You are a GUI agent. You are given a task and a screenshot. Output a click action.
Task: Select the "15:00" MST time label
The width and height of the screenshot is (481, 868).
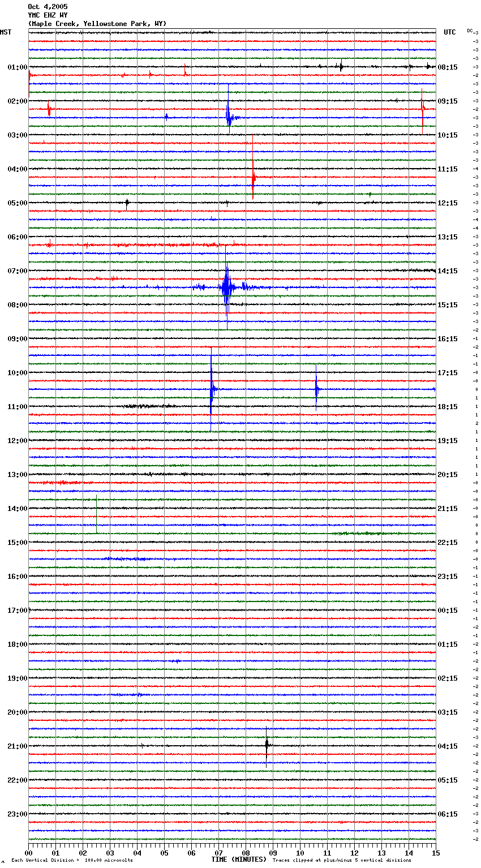pos(18,543)
